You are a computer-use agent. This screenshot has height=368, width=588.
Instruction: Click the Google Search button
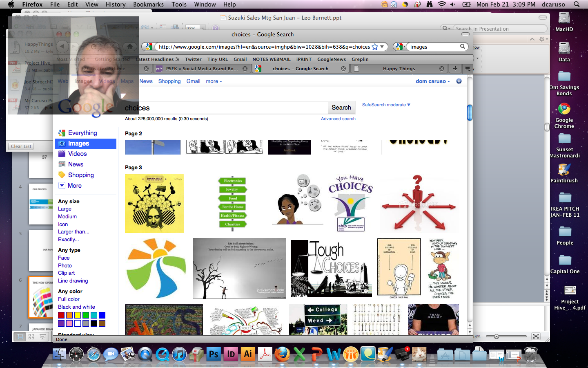(341, 108)
